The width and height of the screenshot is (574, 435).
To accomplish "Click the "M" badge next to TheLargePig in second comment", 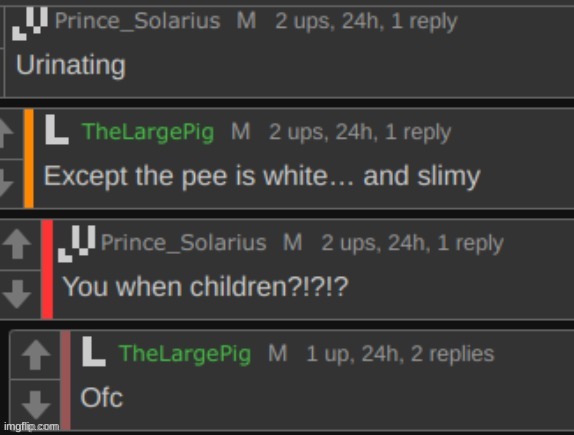I will tap(241, 131).
